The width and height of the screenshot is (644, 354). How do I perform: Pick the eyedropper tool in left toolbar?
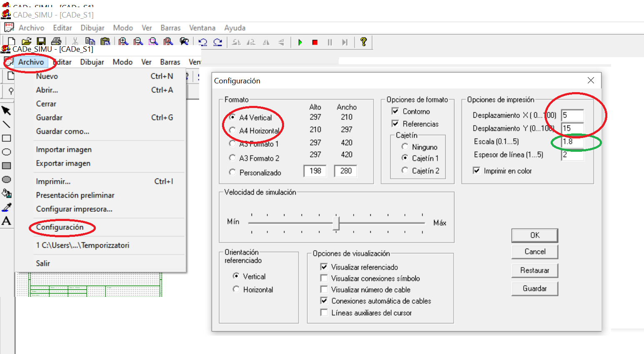coord(6,207)
